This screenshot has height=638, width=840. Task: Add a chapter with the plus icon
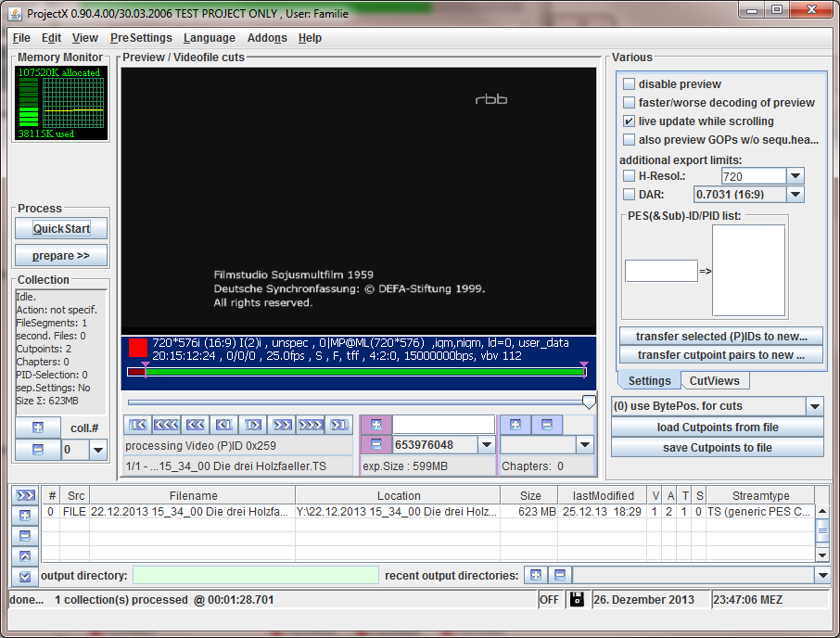(515, 425)
